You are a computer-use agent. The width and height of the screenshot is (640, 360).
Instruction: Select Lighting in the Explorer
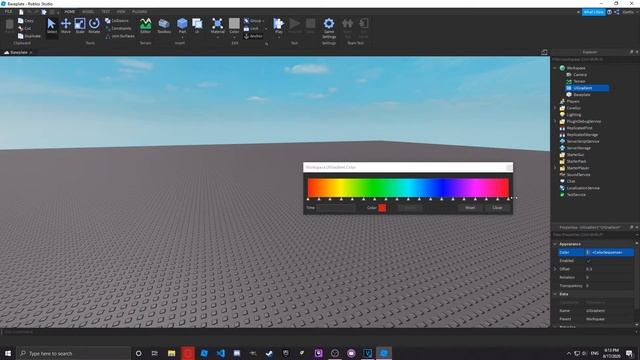(x=570, y=115)
